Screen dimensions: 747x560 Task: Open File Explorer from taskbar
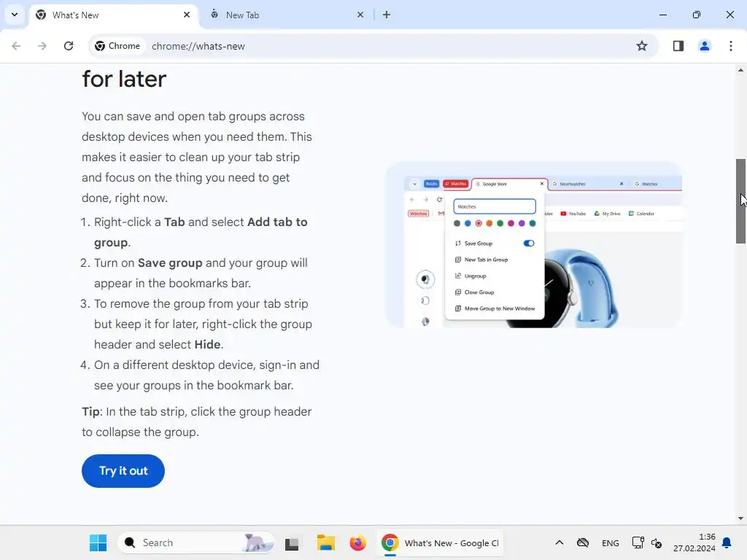click(326, 542)
